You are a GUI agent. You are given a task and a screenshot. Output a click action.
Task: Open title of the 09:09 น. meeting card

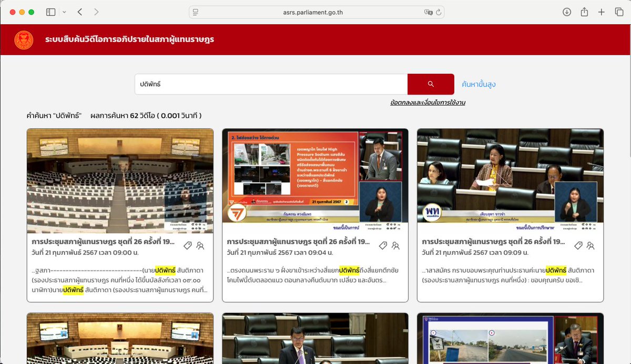[493, 242]
